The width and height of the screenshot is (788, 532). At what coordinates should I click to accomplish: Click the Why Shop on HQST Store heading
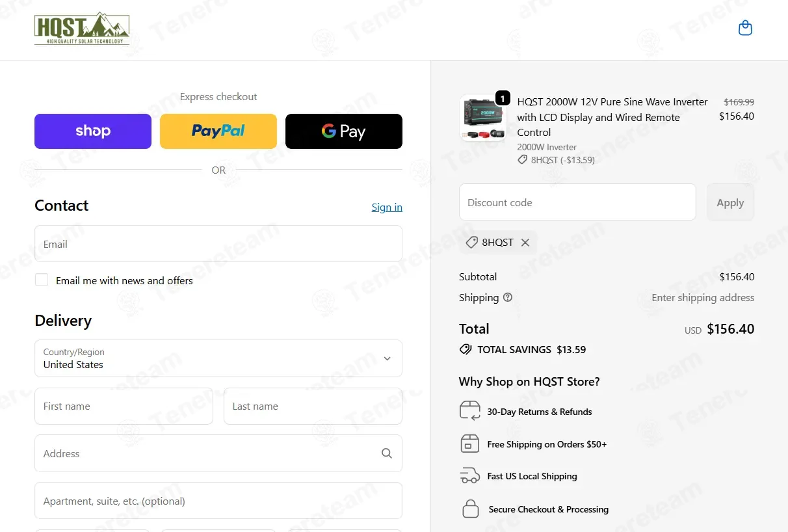tap(529, 382)
